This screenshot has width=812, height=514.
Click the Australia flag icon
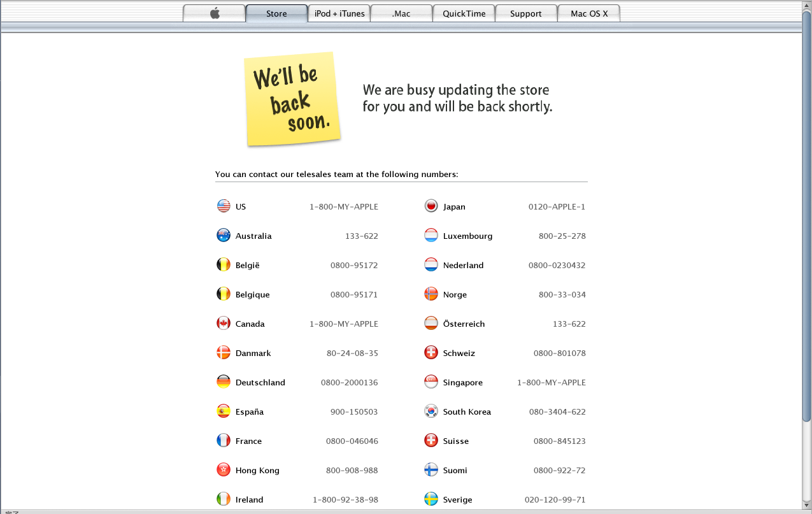coord(224,235)
